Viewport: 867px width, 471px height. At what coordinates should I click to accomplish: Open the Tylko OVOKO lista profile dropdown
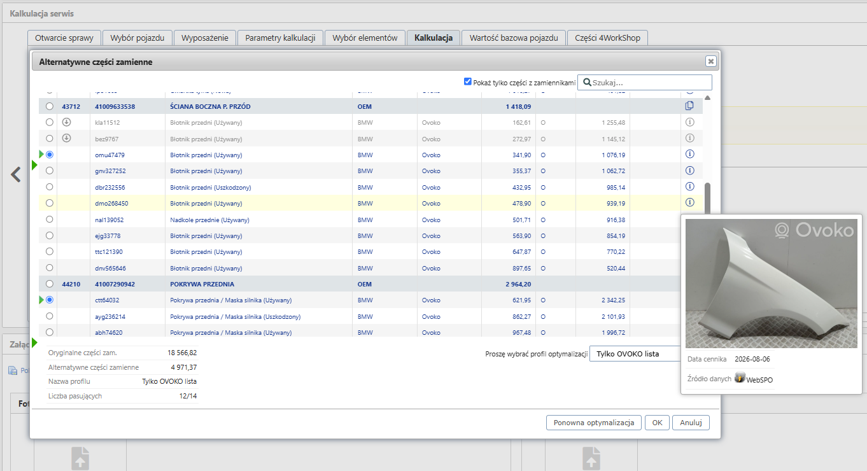(x=635, y=354)
